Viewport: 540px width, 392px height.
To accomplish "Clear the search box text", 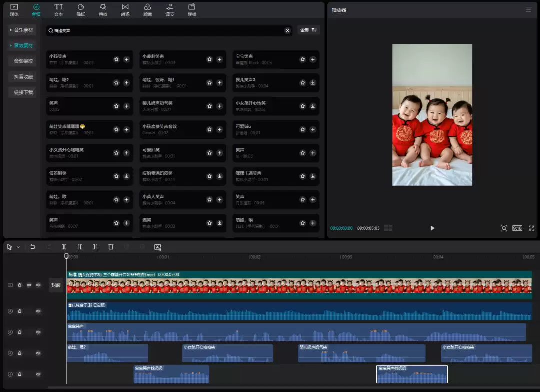I will point(287,31).
